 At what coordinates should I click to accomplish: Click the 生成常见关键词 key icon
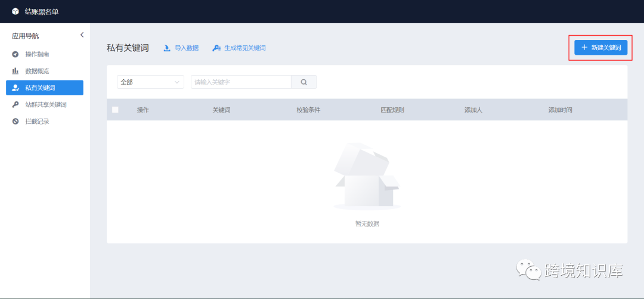[x=216, y=48]
